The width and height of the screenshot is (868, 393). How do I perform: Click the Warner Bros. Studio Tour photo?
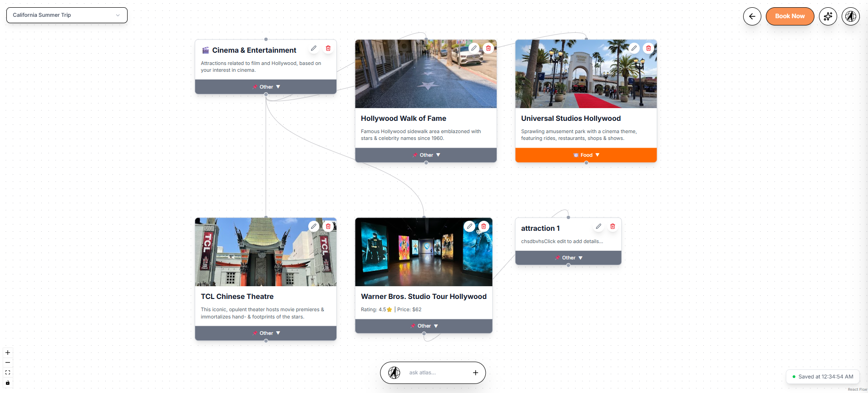pyautogui.click(x=424, y=252)
